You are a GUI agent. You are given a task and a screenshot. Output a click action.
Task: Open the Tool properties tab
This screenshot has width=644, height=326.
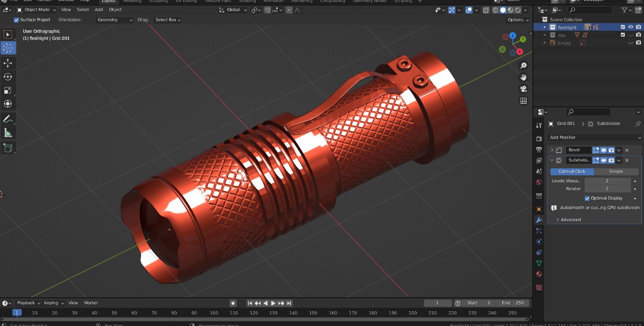pos(539,125)
